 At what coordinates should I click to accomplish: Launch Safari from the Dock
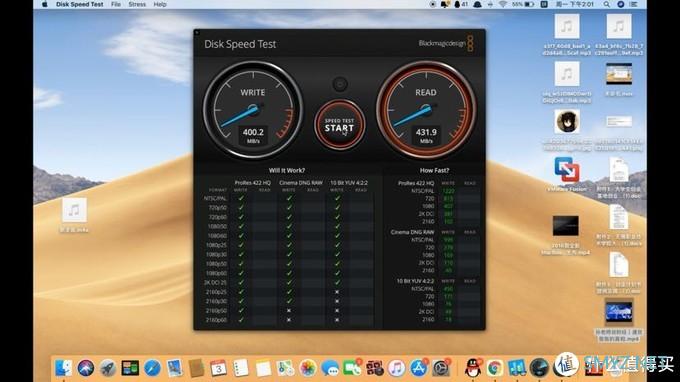tap(152, 368)
